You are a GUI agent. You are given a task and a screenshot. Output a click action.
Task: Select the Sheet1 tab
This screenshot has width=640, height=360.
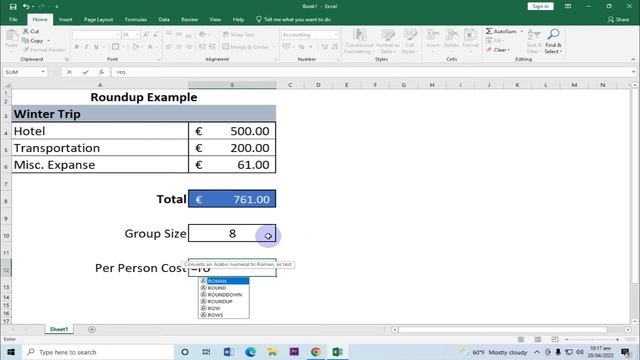pos(59,329)
